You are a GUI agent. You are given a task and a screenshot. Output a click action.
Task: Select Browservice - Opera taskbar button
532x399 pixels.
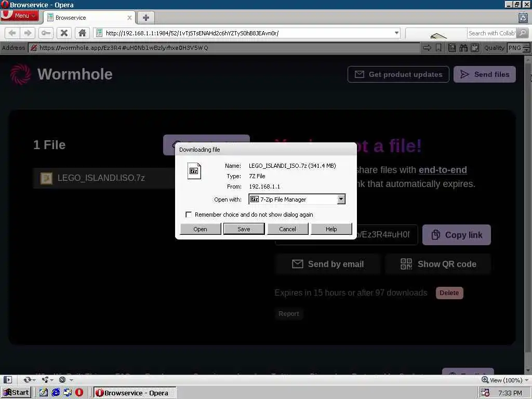tap(135, 393)
